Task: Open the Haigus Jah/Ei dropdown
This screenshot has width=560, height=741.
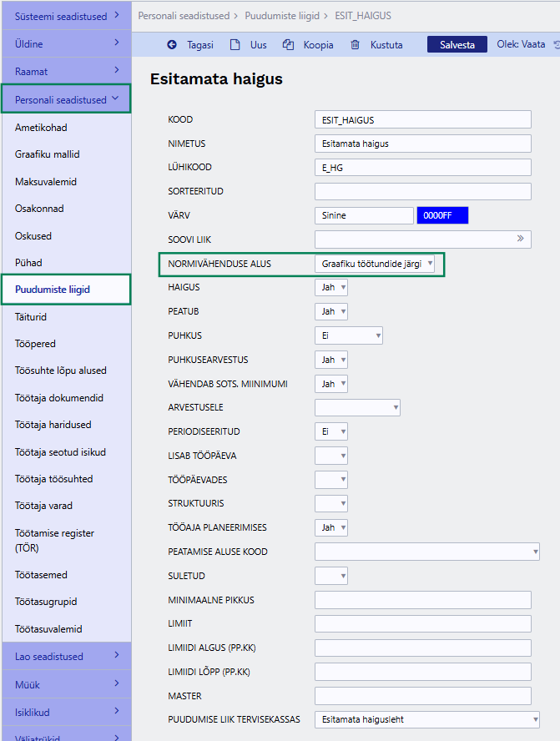Action: [331, 288]
